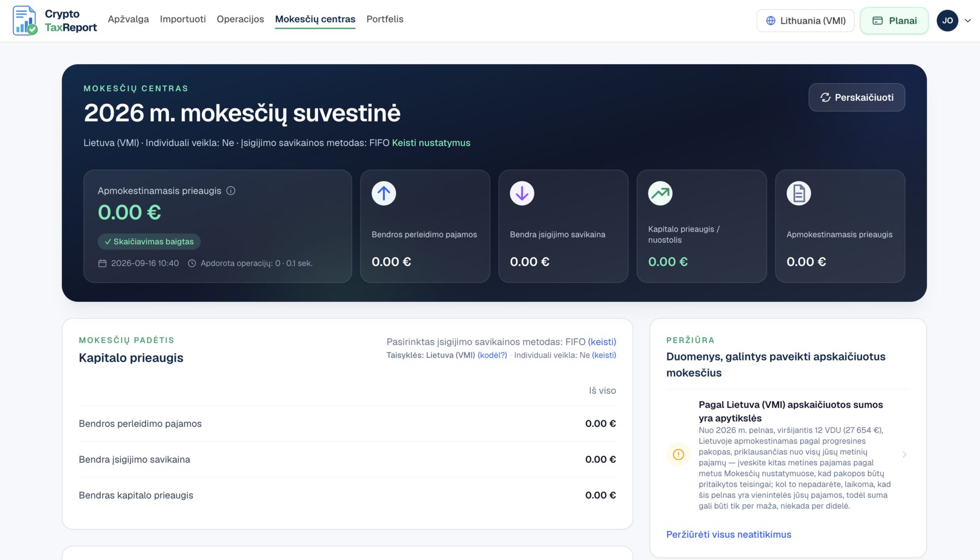
Task: Click the Crypto TaxReport logo icon
Action: tap(25, 21)
